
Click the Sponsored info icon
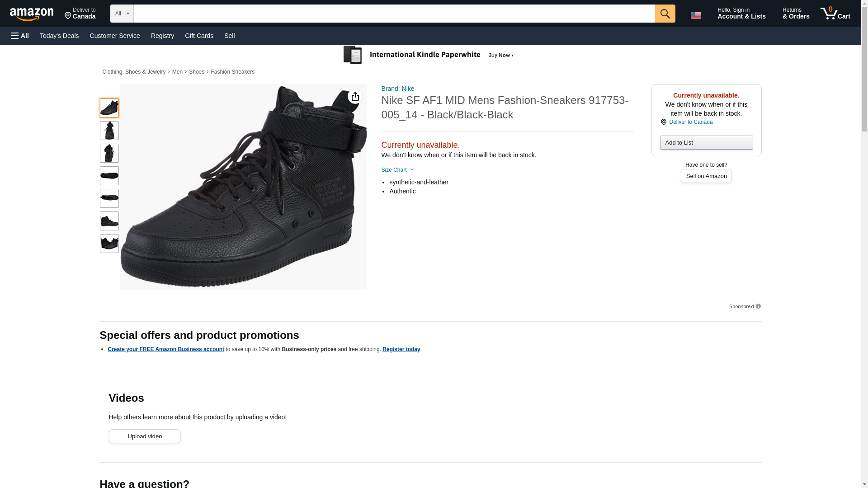(x=758, y=306)
